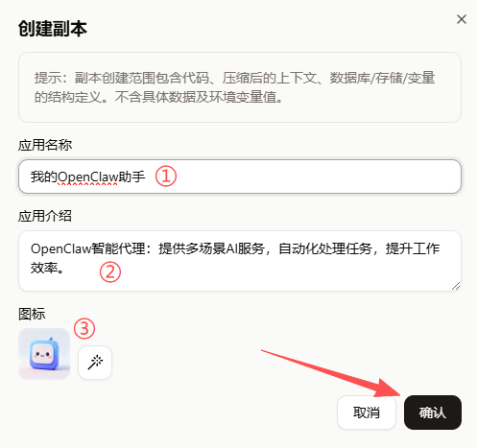The image size is (477, 448).
Task: Focus the 应用名称 input field
Action: pos(240,177)
